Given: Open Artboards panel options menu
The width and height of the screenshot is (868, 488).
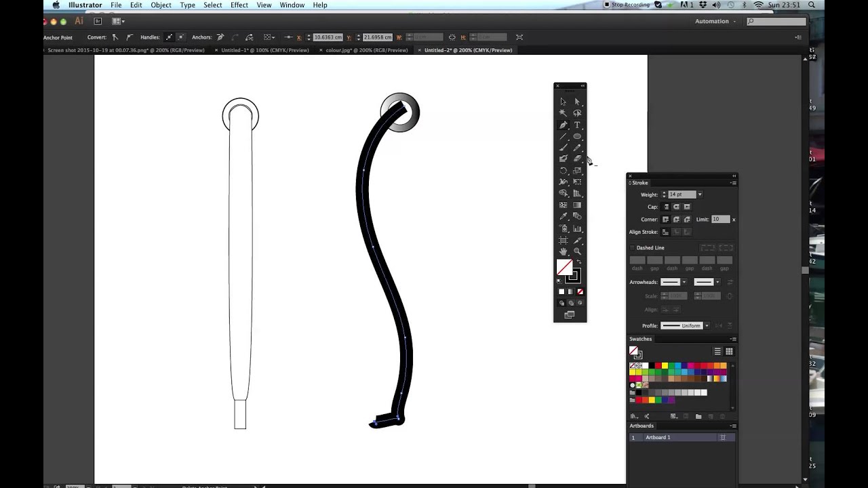Looking at the screenshot, I should point(733,426).
